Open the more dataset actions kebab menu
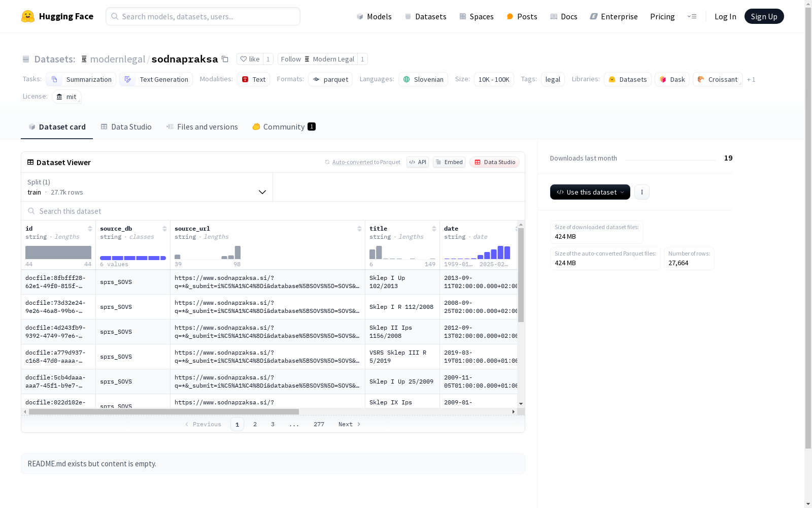This screenshot has height=508, width=812. point(642,192)
